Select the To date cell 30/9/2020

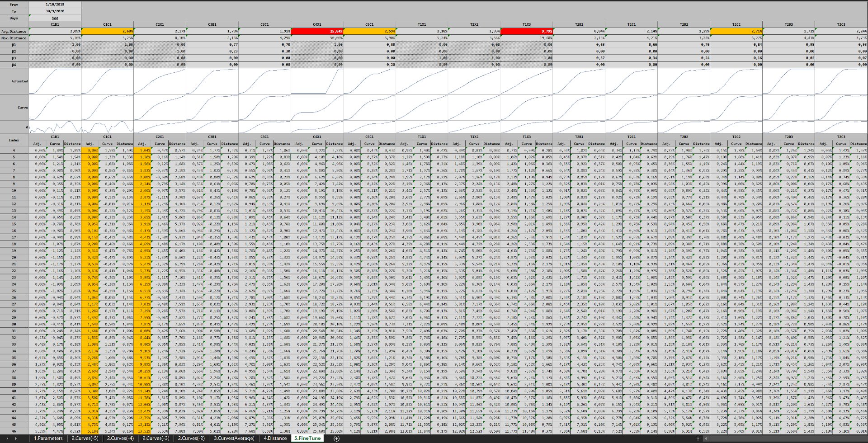(55, 11)
